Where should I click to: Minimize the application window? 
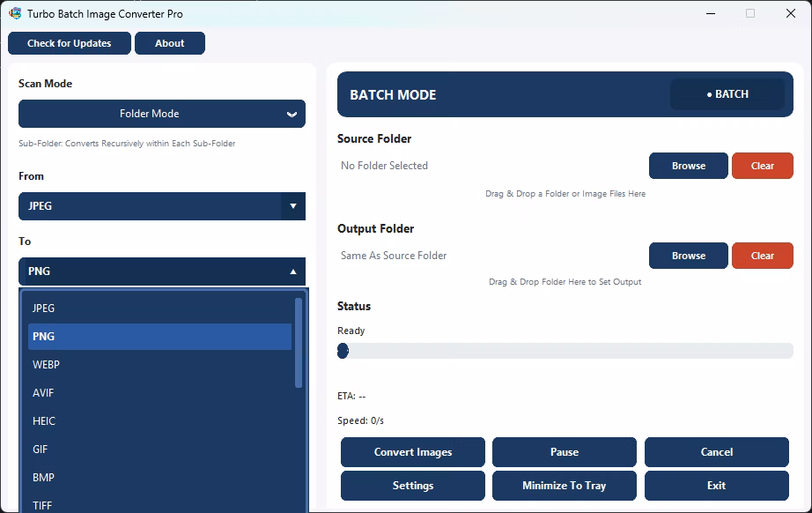[711, 13]
